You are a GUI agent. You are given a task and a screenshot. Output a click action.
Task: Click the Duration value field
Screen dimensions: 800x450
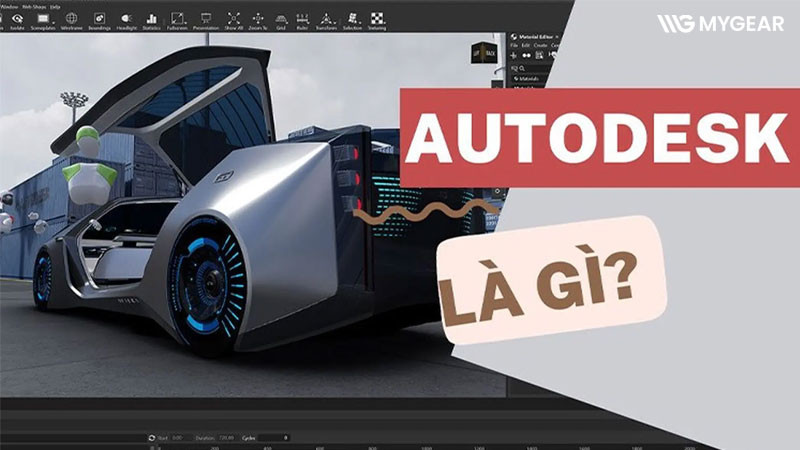(227, 438)
